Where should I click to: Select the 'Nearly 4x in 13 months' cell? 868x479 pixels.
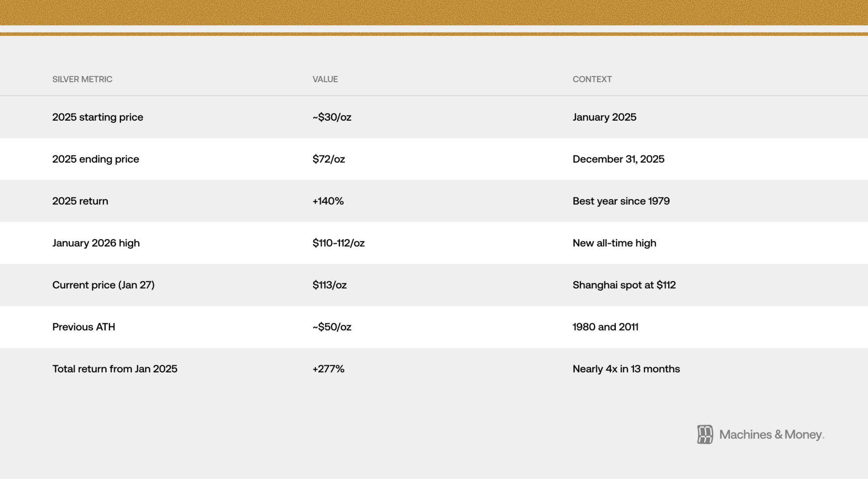tap(626, 369)
